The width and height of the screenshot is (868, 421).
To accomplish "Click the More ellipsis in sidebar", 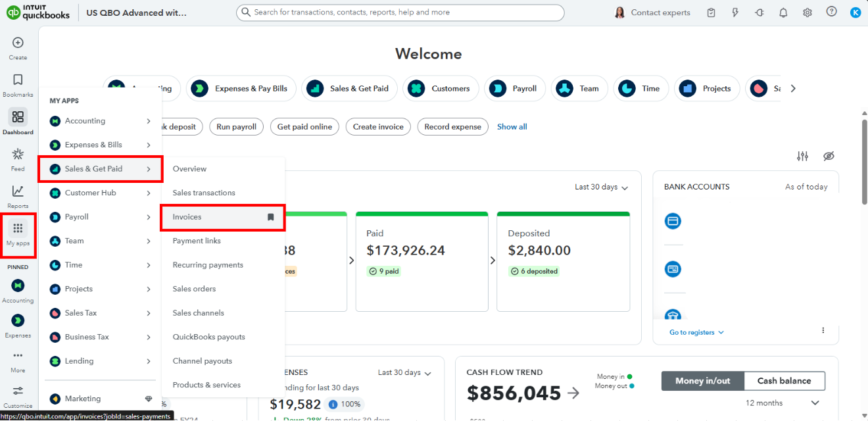I will [18, 356].
